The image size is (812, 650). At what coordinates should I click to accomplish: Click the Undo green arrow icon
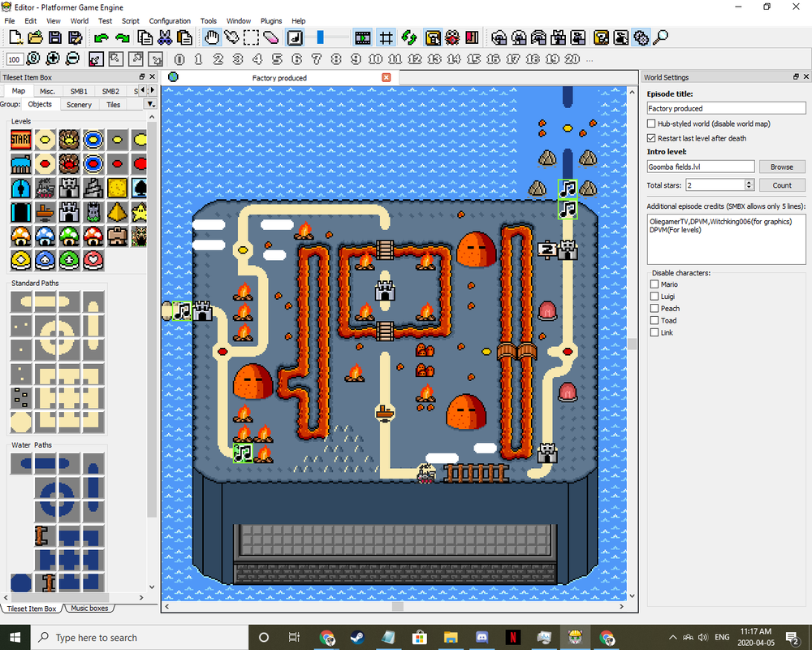coord(101,37)
